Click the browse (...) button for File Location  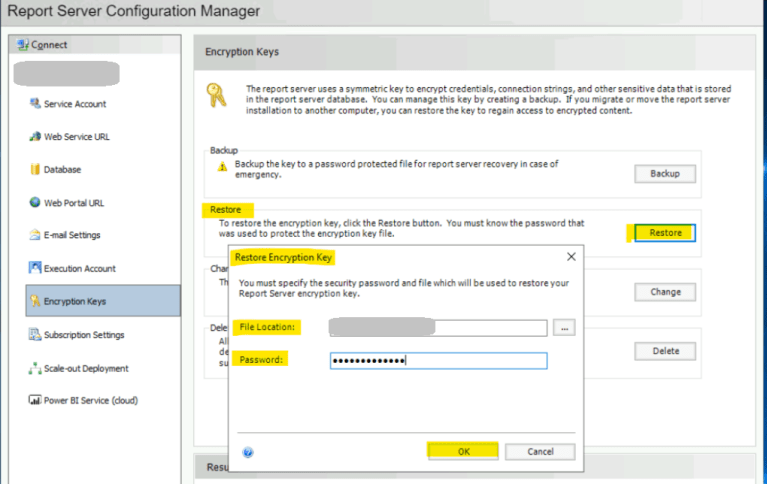pyautogui.click(x=564, y=328)
